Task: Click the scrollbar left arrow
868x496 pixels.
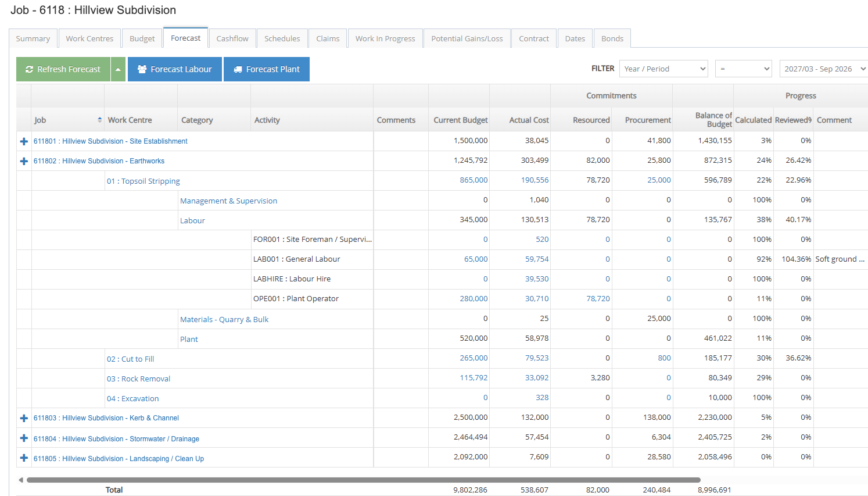Action: click(21, 480)
